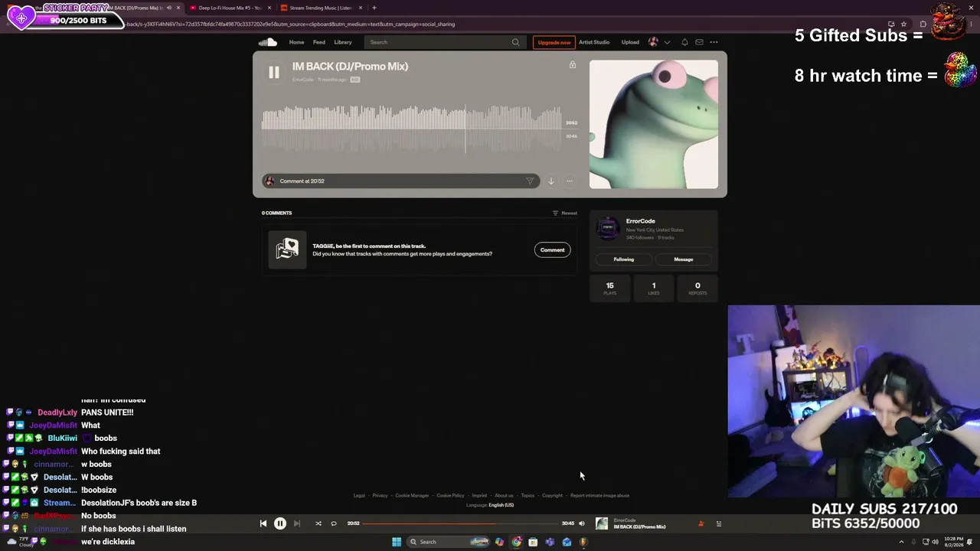Open the About us footer link

click(504, 496)
